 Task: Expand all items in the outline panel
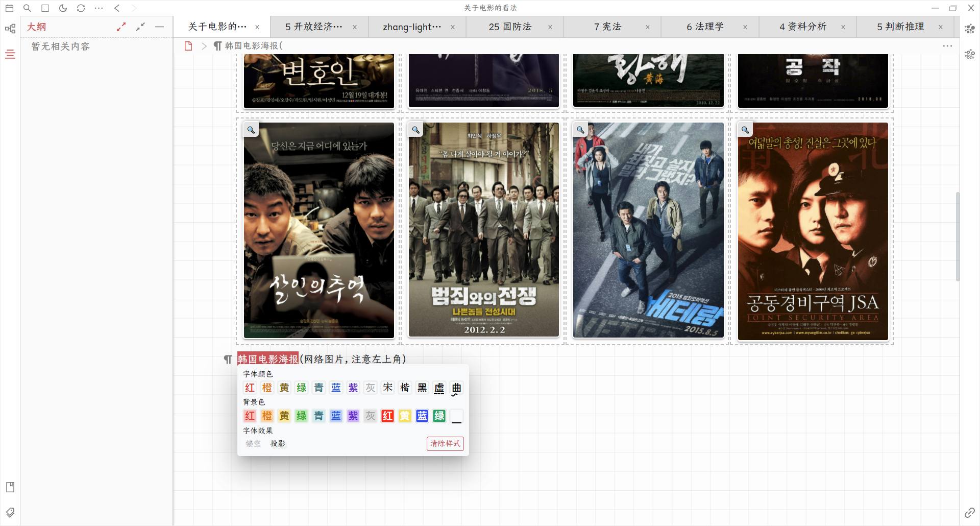[x=121, y=27]
